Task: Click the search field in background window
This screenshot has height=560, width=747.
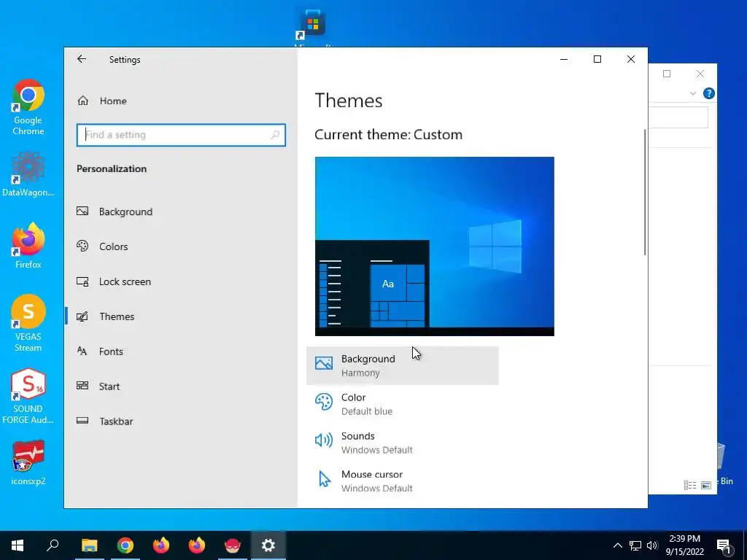Action: point(678,117)
